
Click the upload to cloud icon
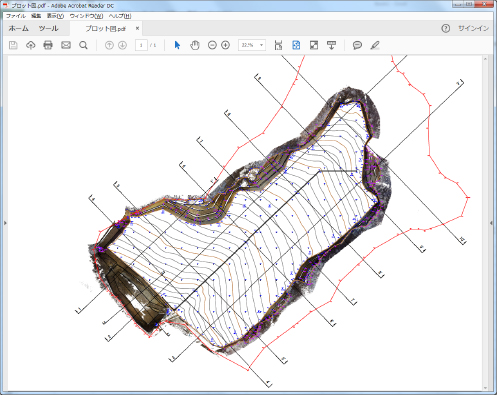(x=31, y=45)
